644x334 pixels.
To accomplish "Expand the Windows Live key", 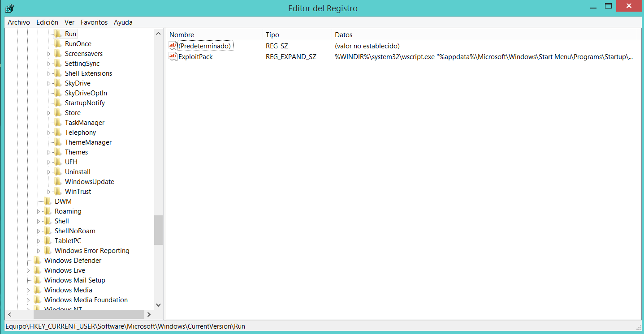I will coord(28,270).
